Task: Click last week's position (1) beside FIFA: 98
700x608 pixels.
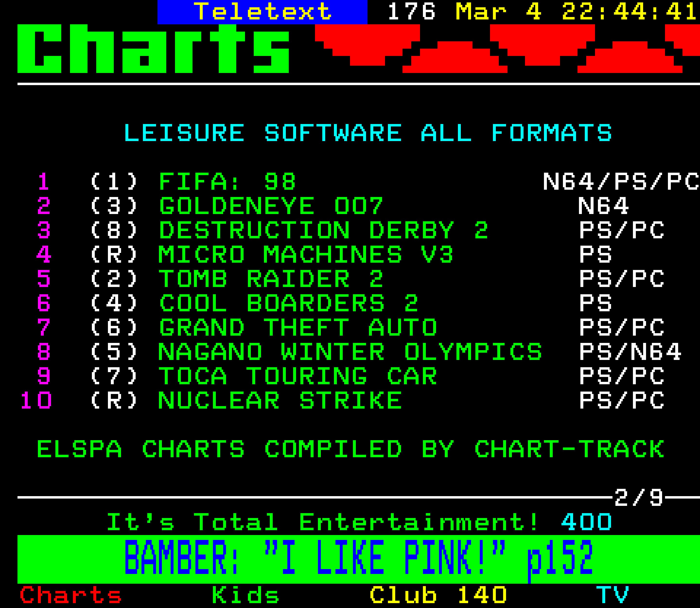Action: [x=114, y=181]
